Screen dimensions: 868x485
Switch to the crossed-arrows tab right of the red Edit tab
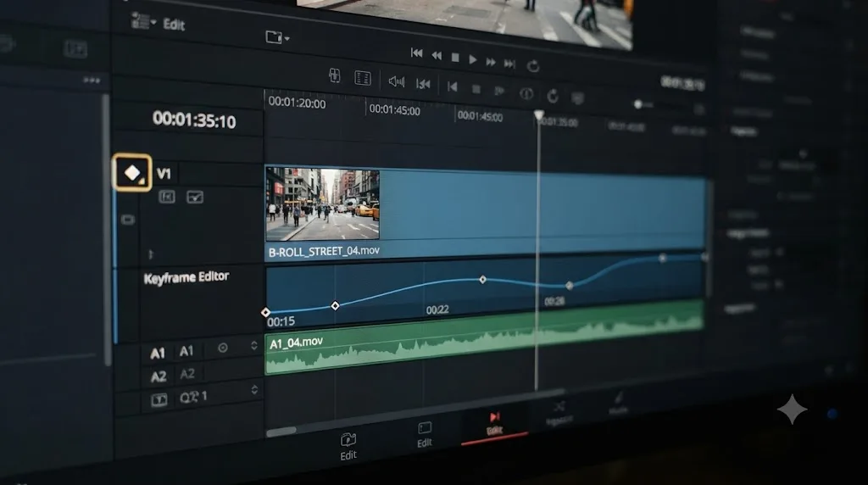click(559, 415)
